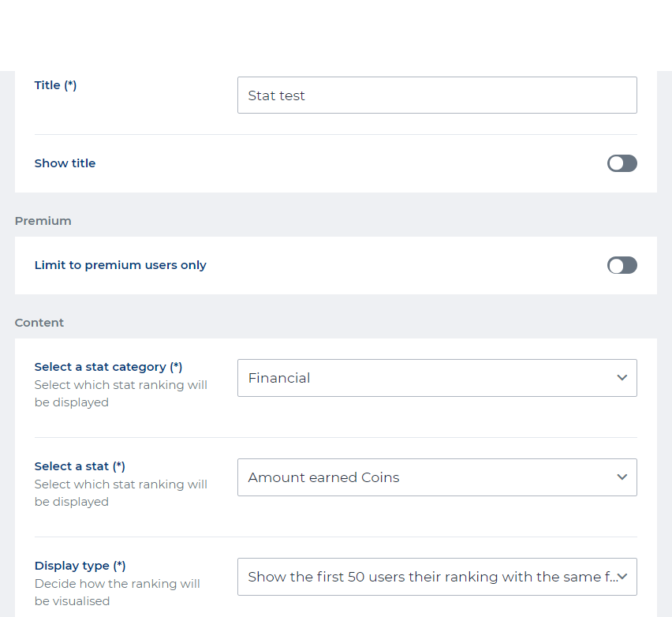Viewport: 672px width, 617px height.
Task: Click helper text under Select a stat label
Action: (x=120, y=493)
